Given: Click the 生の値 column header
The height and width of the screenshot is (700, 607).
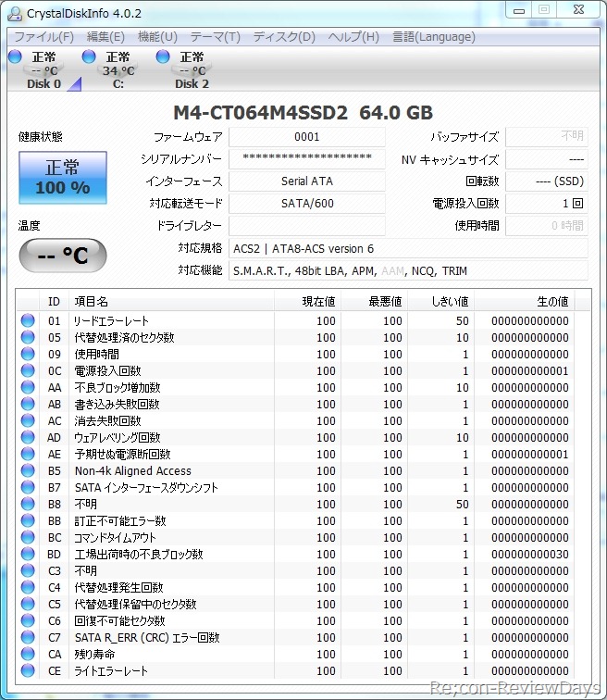Looking at the screenshot, I should click(525, 302).
